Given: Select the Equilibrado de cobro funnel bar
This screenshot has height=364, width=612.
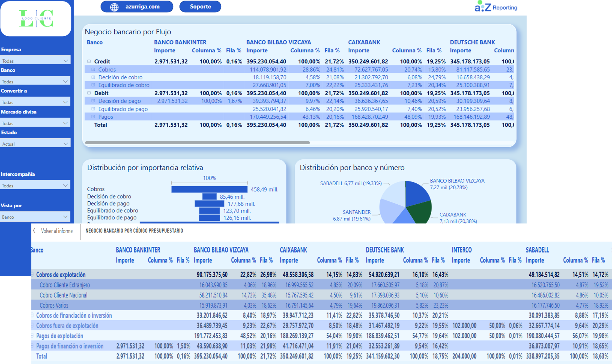Looking at the screenshot, I should click(x=209, y=211).
